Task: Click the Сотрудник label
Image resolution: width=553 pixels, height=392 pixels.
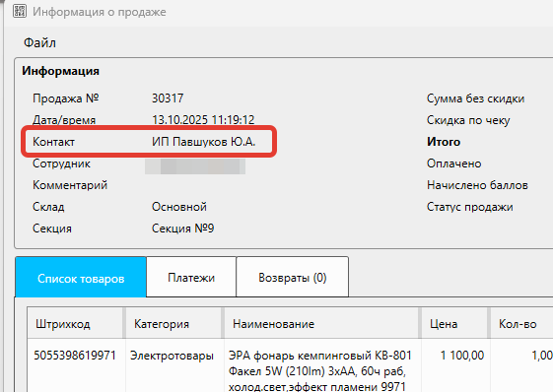Action: pyautogui.click(x=61, y=163)
